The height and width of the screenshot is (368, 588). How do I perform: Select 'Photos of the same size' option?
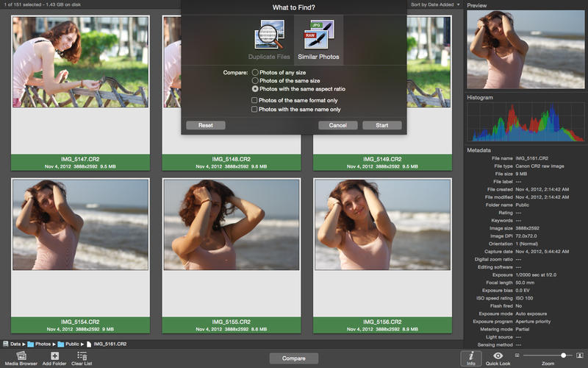point(255,81)
